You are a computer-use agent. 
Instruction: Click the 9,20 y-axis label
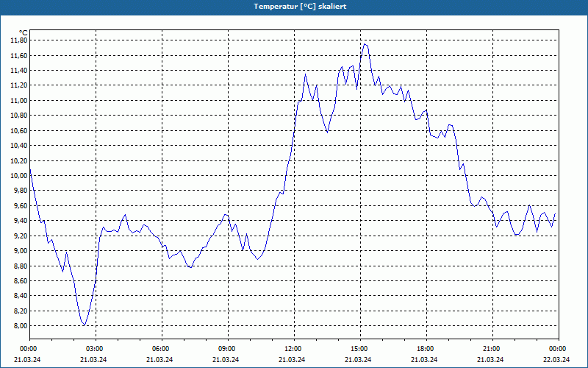pyautogui.click(x=21, y=236)
